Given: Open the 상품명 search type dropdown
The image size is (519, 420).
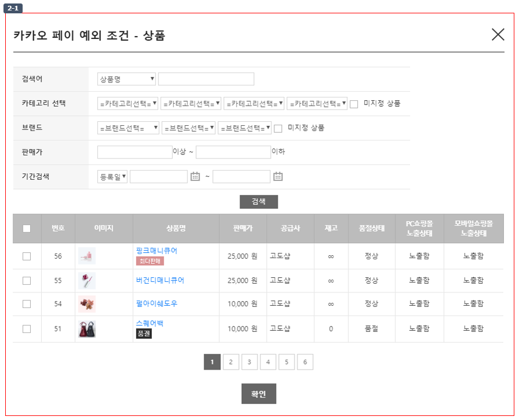Looking at the screenshot, I should 126,79.
